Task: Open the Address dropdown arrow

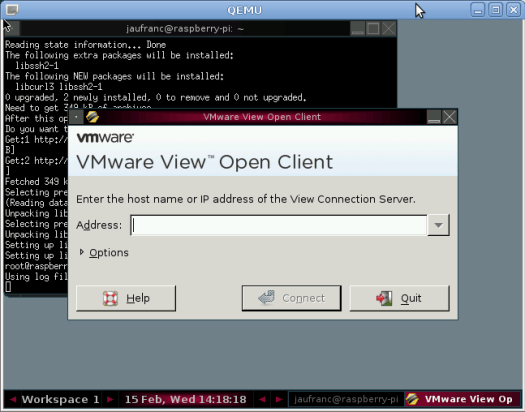Action: tap(438, 225)
